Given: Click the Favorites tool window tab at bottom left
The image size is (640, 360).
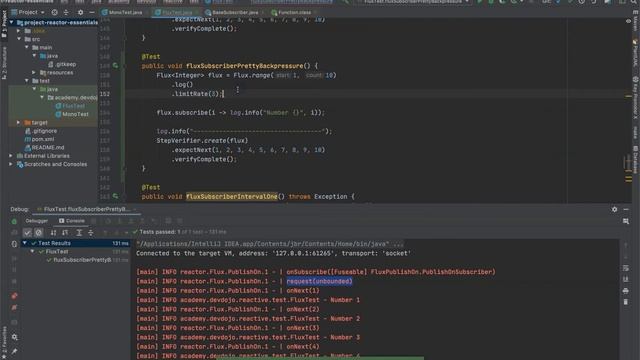Looking at the screenshot, I should pos(4,341).
